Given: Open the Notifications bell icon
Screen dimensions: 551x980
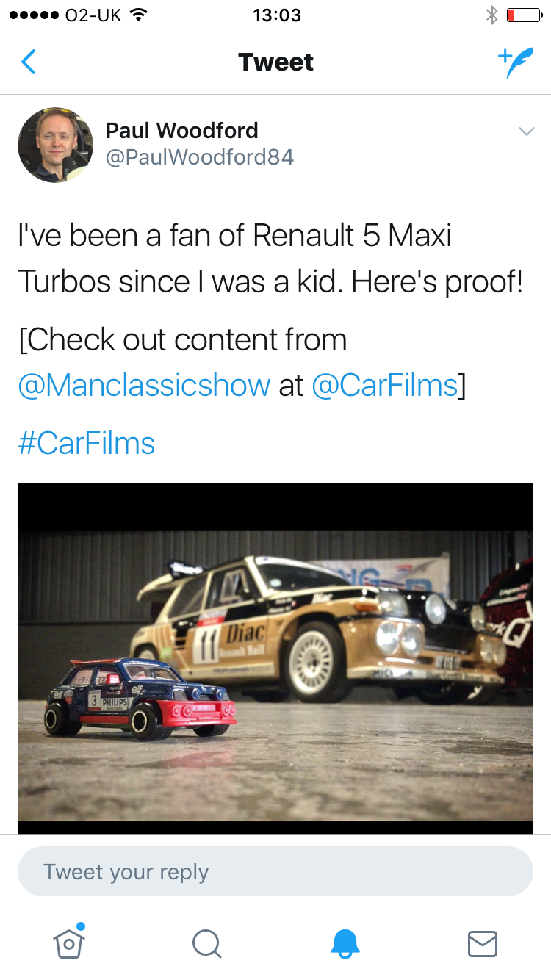Looking at the screenshot, I should 345,943.
